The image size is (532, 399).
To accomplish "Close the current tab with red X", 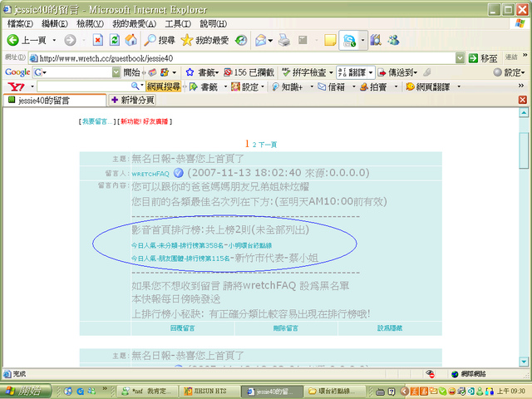I will (x=523, y=100).
